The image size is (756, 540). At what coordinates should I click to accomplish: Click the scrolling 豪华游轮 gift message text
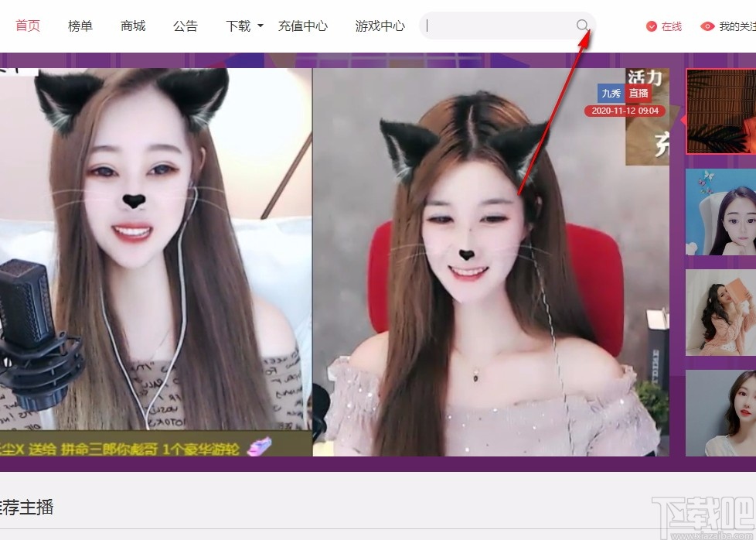coord(121,449)
